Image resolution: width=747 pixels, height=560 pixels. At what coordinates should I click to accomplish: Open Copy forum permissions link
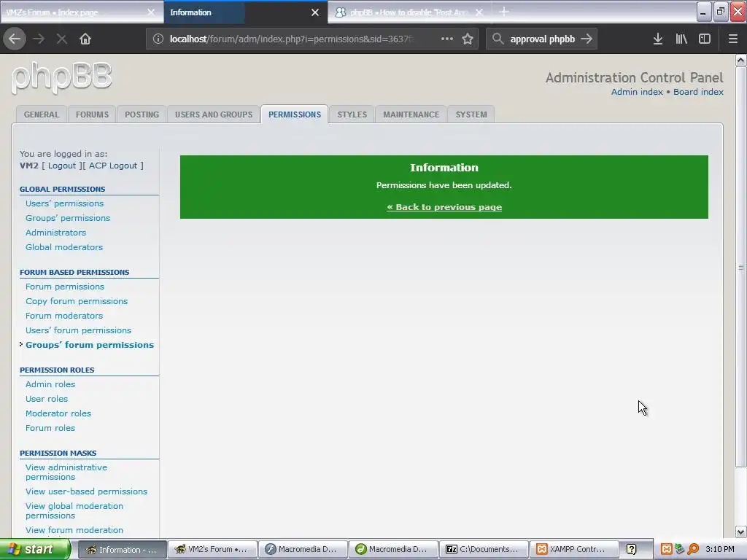[x=77, y=301]
